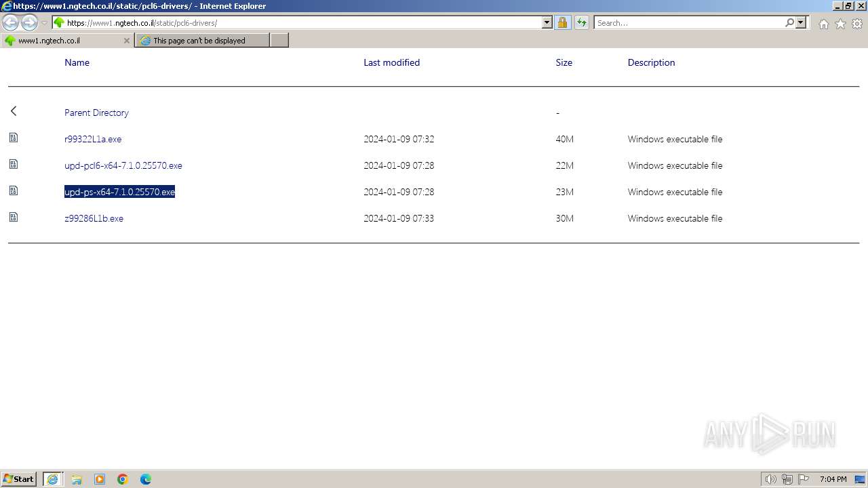Click the 30M size value
The width and height of the screenshot is (868, 488).
click(564, 218)
